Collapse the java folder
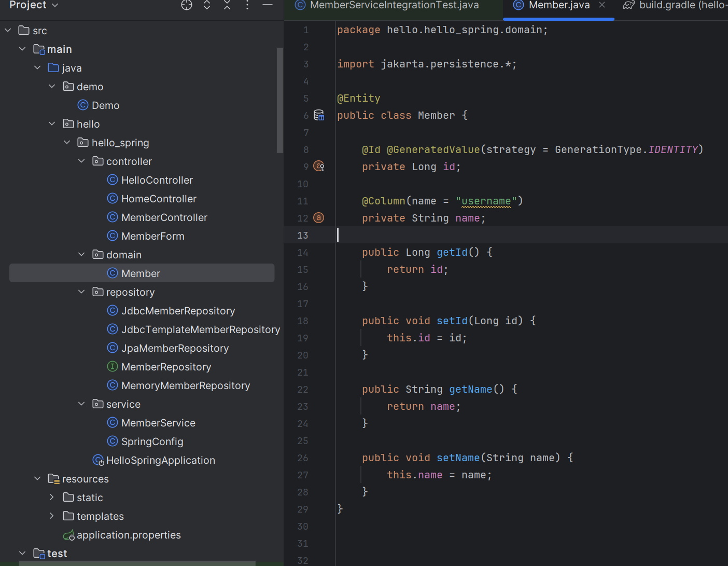This screenshot has height=566, width=728. point(37,68)
